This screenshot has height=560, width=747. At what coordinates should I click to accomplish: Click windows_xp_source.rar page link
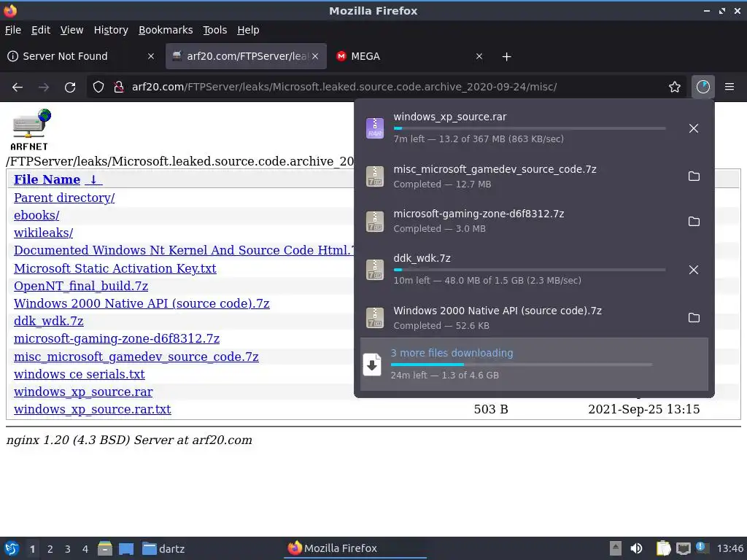(83, 392)
